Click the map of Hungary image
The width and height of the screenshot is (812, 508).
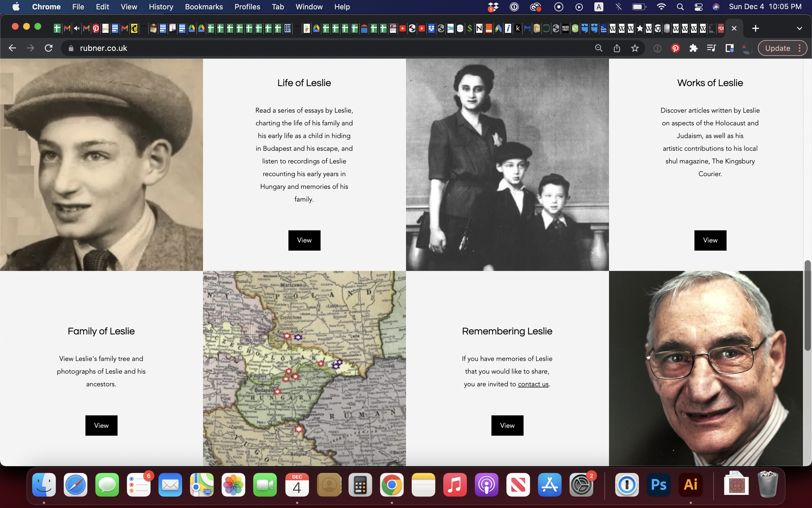304,368
